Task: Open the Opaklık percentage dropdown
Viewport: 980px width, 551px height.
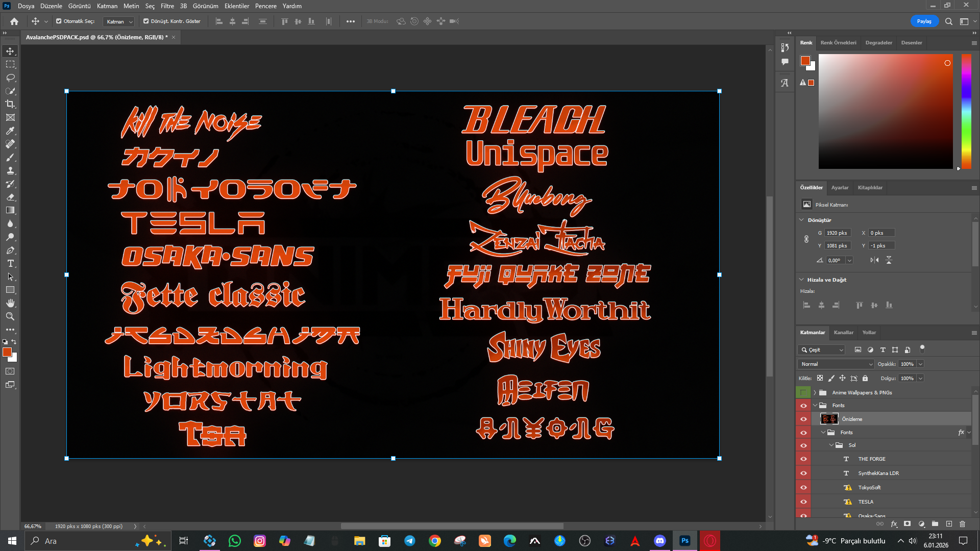Action: point(920,364)
